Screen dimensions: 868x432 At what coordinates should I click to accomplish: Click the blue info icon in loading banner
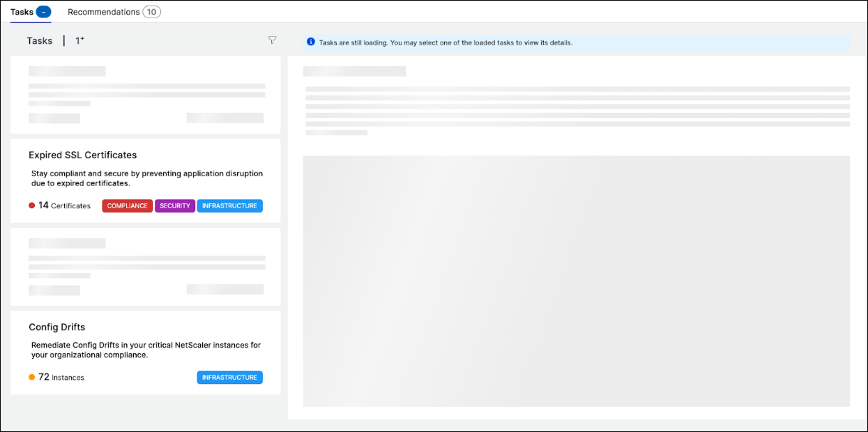311,42
